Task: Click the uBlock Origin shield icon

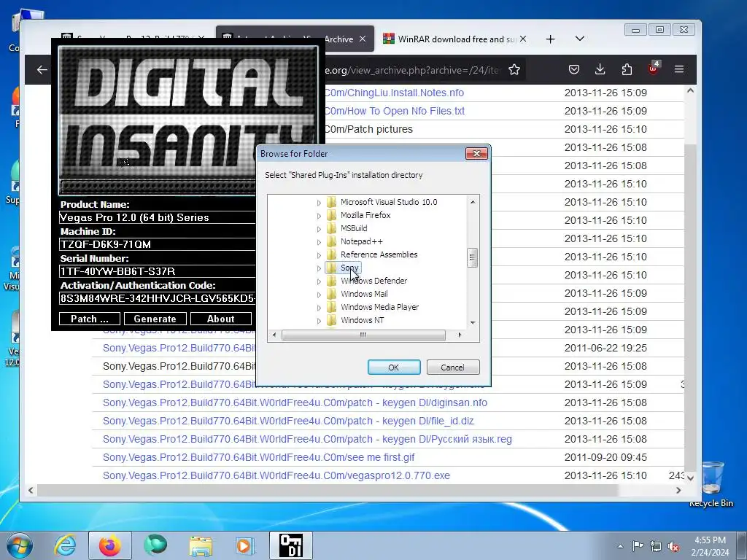Action: point(653,69)
